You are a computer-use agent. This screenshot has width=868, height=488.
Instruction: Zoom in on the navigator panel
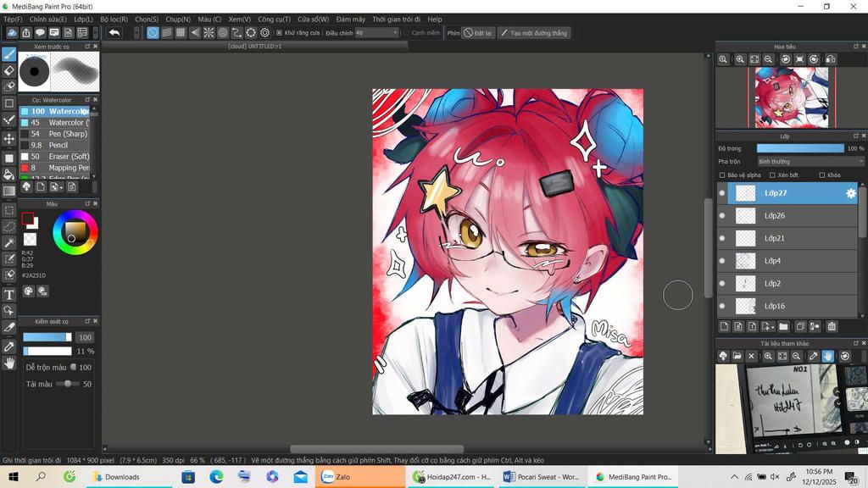coord(740,59)
